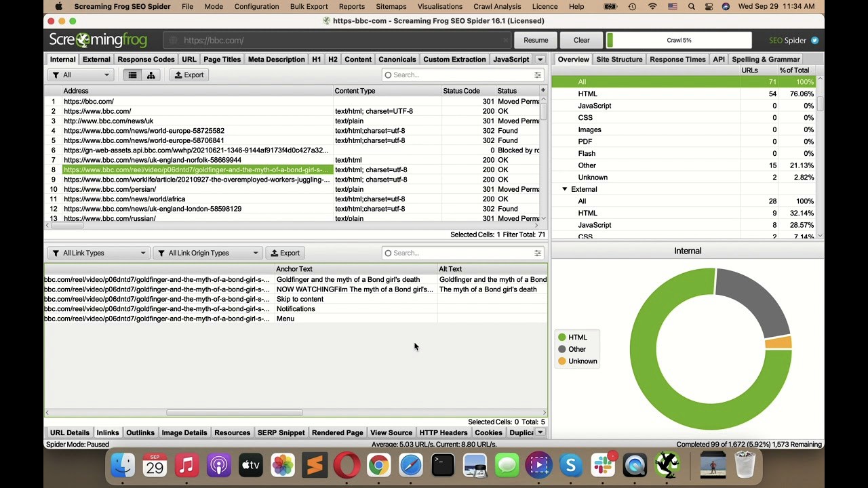Resume the paused crawl
868x488 pixels.
[536, 40]
